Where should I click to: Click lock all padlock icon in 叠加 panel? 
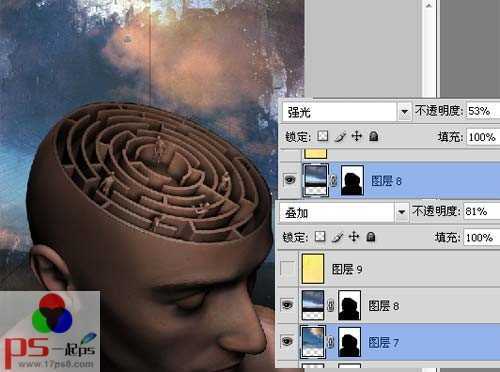point(371,237)
